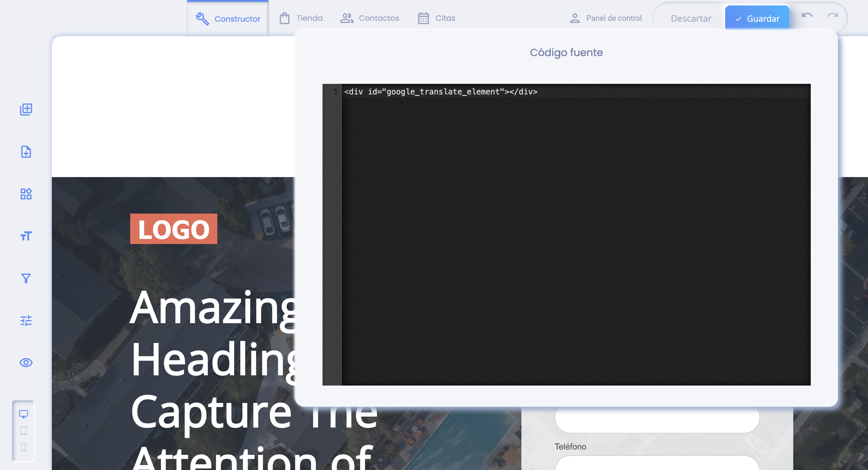Click the people Contactos icon
The width and height of the screenshot is (868, 470).
[347, 18]
